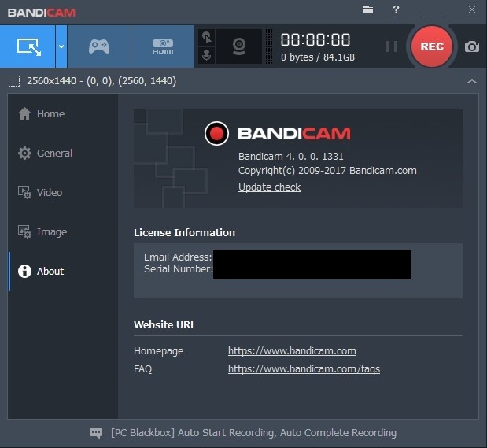Open the bandicam.com/faqs link
487x448 pixels.
coord(304,368)
